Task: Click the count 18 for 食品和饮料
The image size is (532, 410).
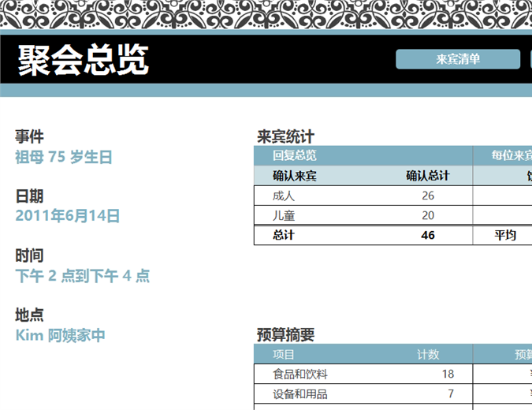Action: [x=448, y=374]
